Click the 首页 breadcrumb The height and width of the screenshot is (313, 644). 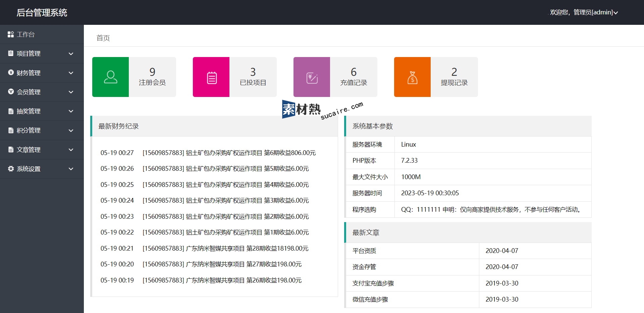click(x=103, y=38)
